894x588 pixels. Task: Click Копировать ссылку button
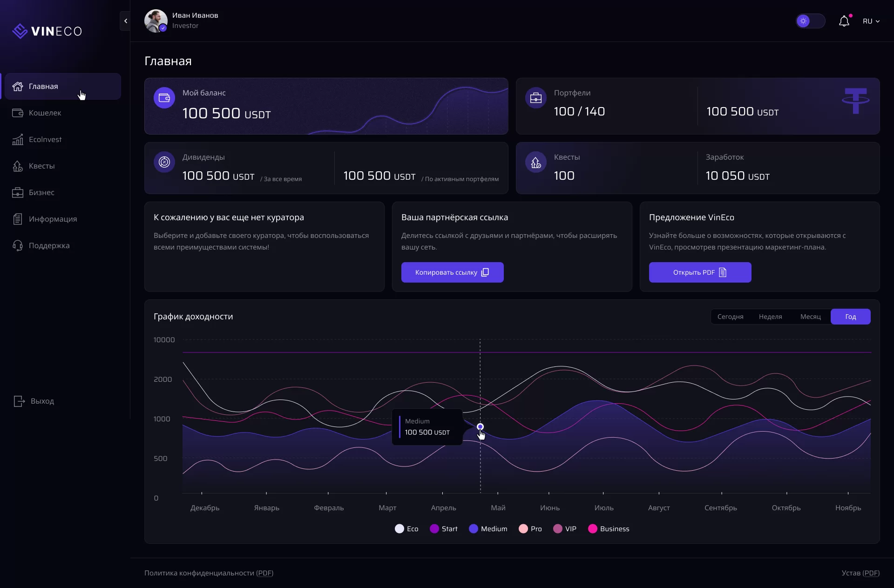coord(452,272)
